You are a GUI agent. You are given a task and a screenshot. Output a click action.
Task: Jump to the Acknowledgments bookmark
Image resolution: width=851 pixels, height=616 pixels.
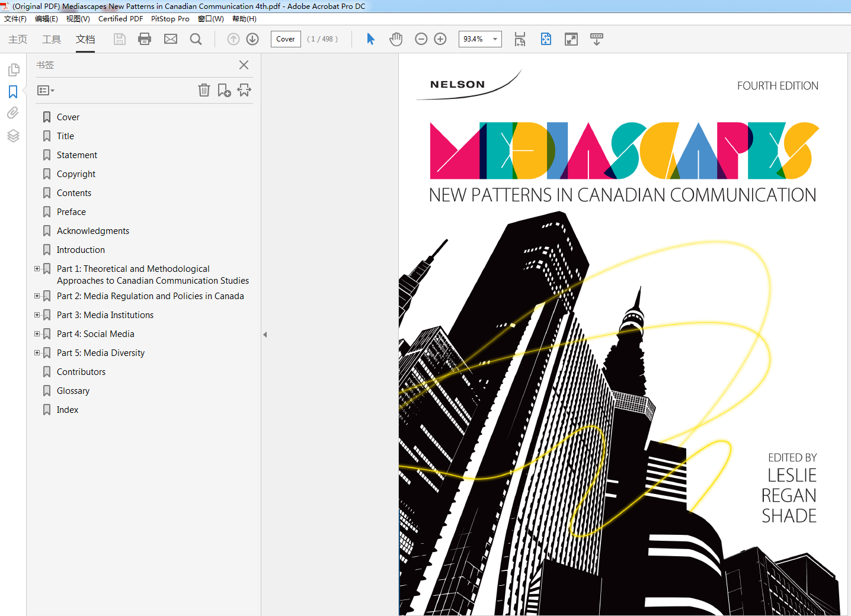93,231
